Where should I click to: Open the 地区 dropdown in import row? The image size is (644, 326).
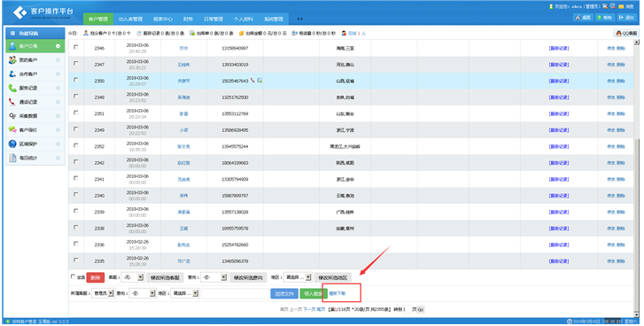click(x=185, y=293)
